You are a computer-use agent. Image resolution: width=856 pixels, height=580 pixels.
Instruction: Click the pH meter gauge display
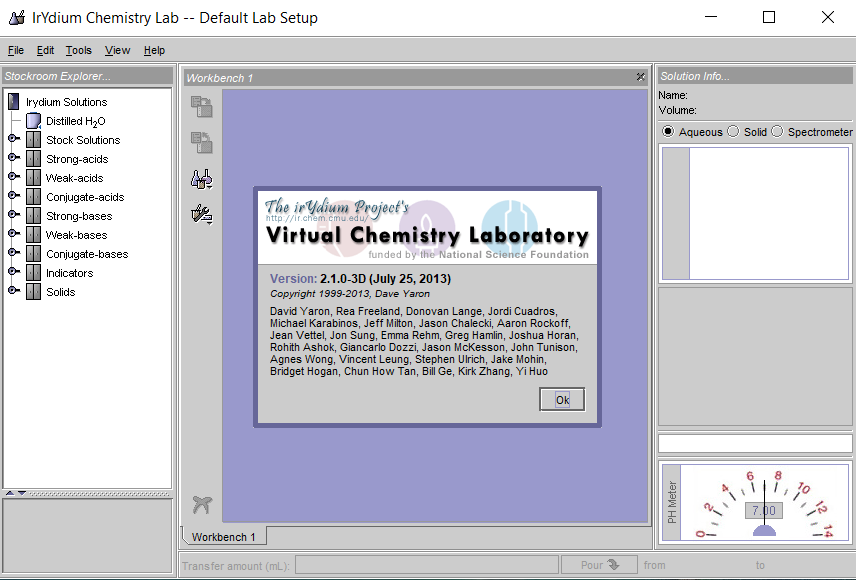coord(763,510)
